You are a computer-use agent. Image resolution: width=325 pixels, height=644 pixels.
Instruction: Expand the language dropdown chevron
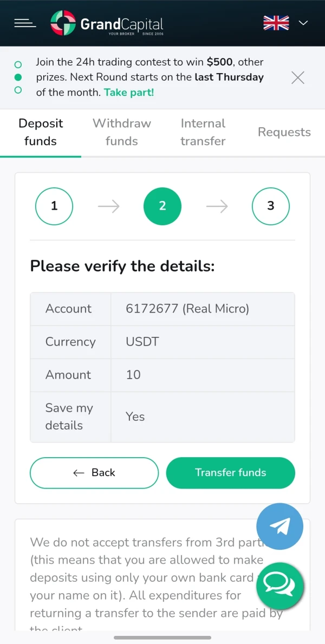pos(303,23)
